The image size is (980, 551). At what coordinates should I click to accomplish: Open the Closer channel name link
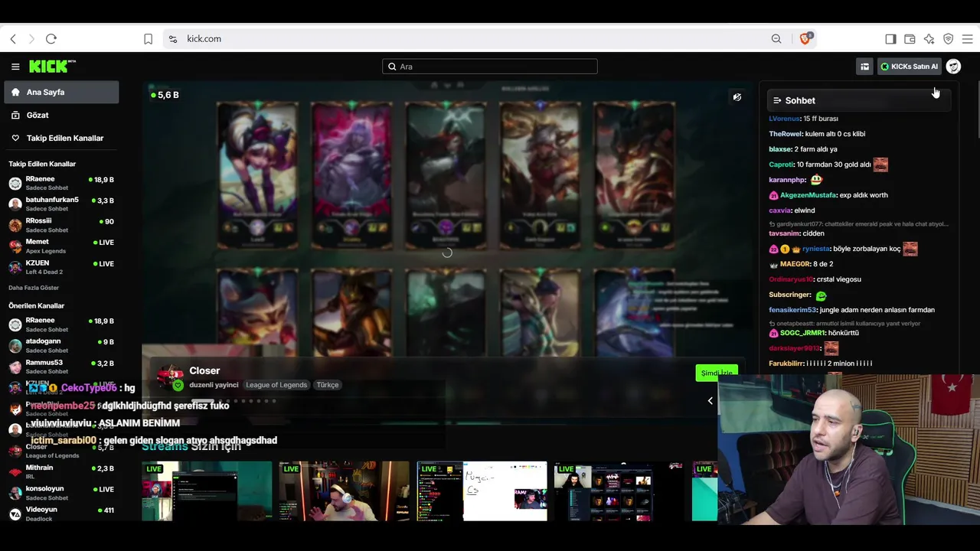click(x=204, y=370)
